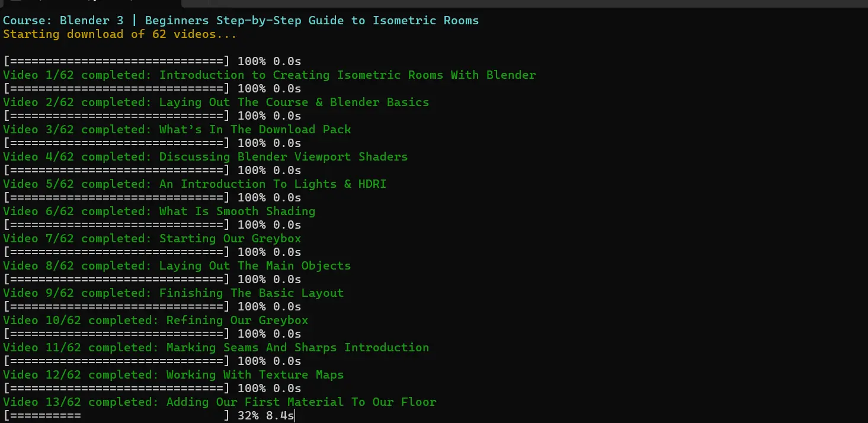Click the '32% 8.4s' progress text
868x423 pixels.
(265, 416)
